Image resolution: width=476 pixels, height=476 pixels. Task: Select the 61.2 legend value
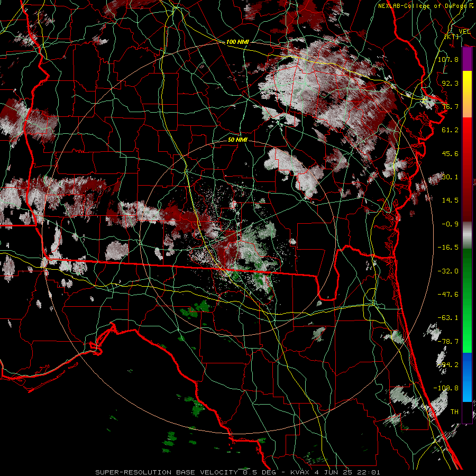[450, 130]
